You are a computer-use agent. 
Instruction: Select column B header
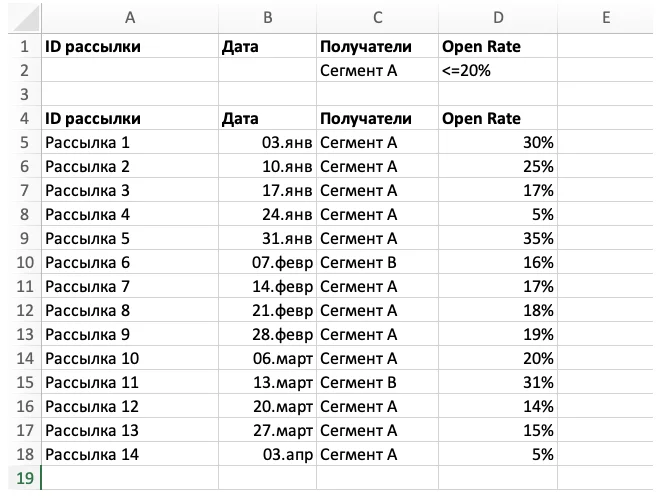(267, 17)
